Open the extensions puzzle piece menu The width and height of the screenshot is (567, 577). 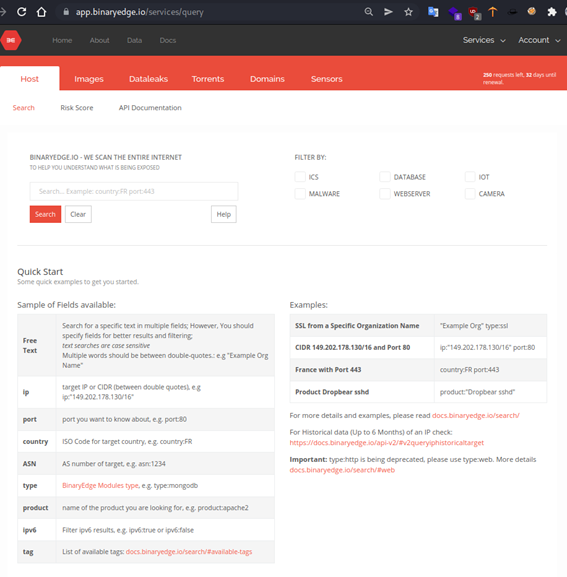tap(552, 12)
